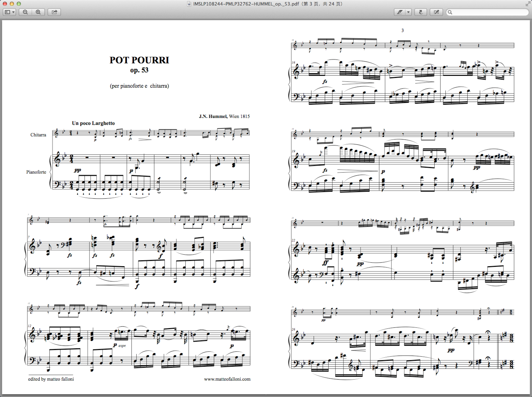Select the highlight pen tool

400,12
